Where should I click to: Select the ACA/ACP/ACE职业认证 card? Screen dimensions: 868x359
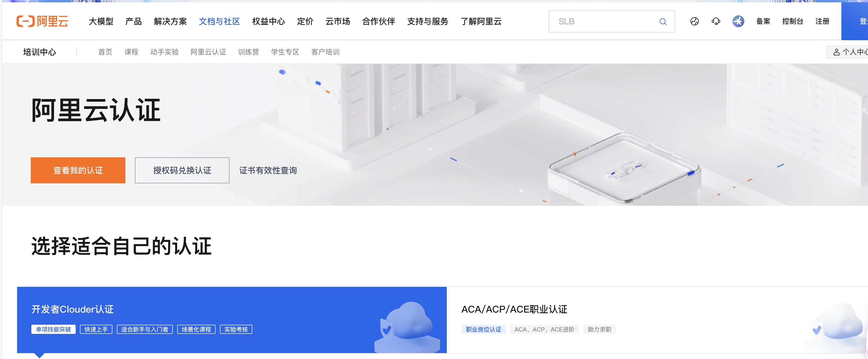tap(657, 320)
